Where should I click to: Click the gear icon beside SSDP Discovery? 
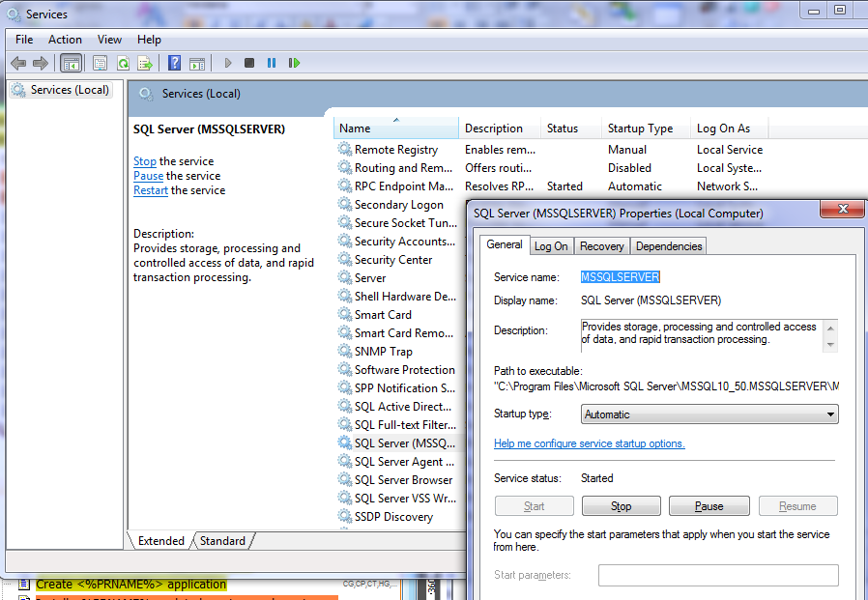345,516
